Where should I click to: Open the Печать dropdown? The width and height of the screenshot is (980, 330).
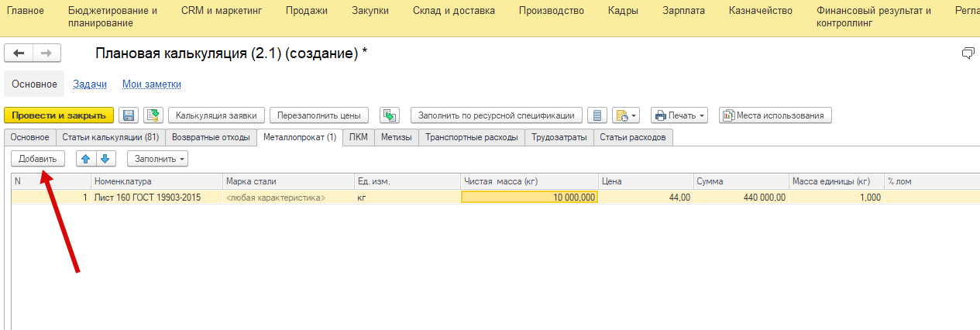[679, 115]
